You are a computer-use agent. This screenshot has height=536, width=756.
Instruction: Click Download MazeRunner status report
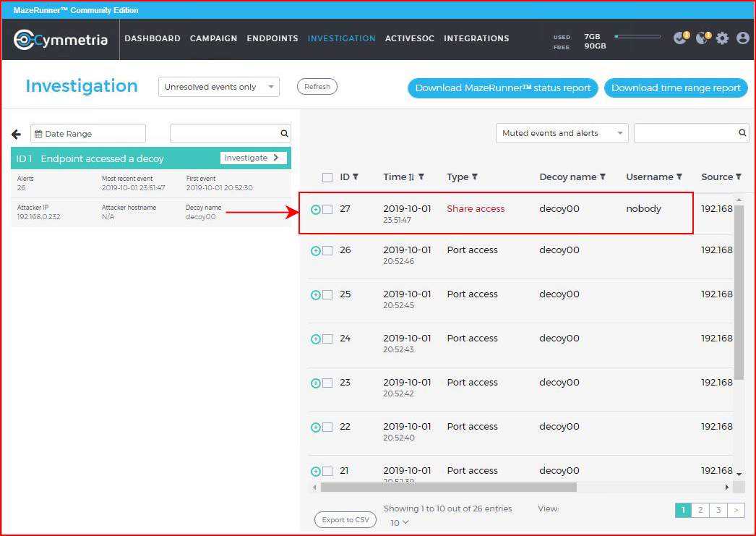coord(503,88)
